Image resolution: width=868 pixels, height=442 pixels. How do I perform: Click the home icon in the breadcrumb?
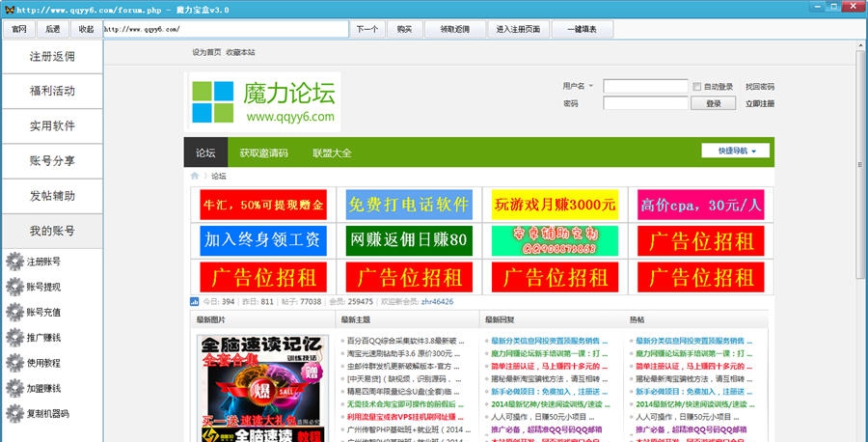coord(195,177)
